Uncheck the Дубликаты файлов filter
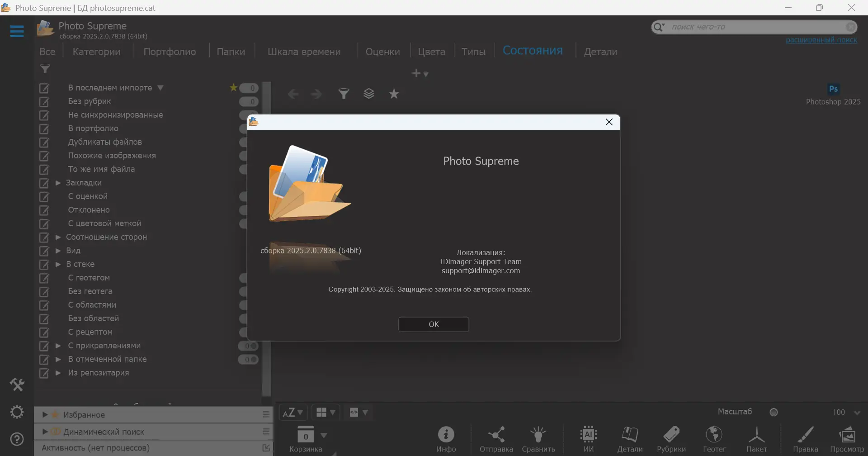The height and width of the screenshot is (456, 868). [x=44, y=142]
